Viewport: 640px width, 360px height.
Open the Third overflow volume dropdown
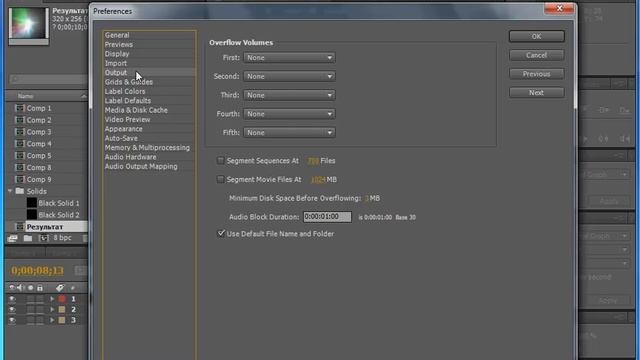click(289, 95)
